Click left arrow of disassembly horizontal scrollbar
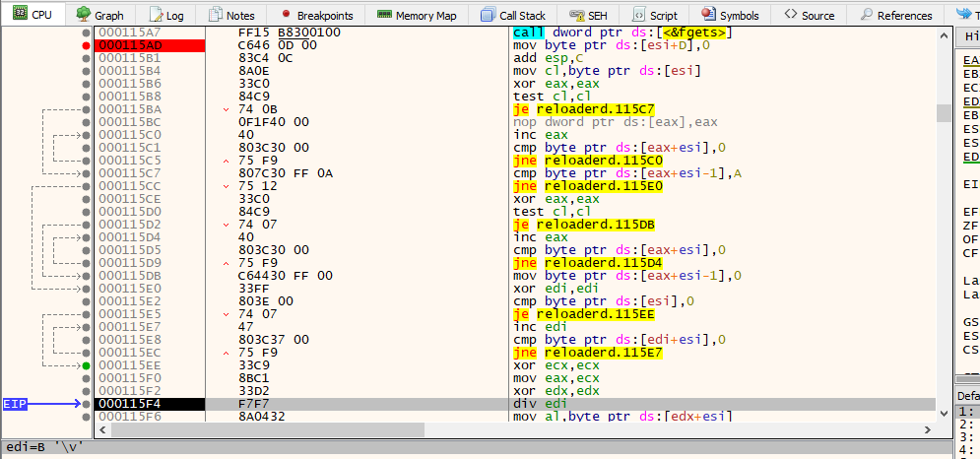Screen dimensions: 980x459 [x=103, y=429]
